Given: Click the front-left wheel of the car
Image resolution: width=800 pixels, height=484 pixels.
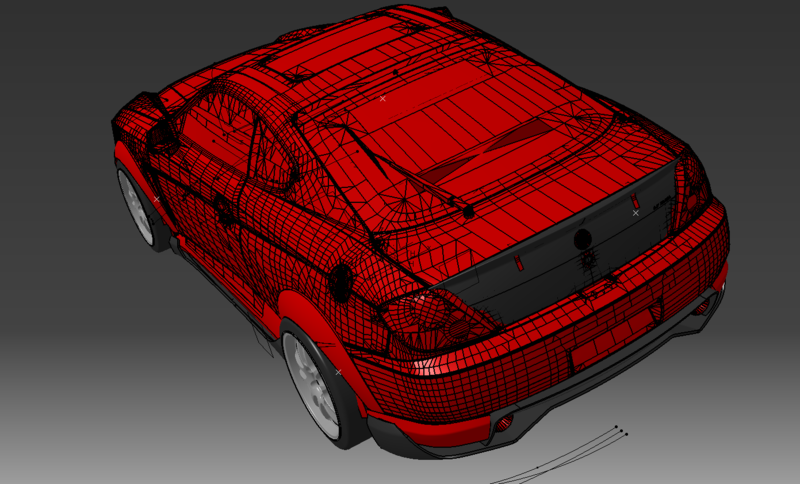Looking at the screenshot, I should pos(136,207).
